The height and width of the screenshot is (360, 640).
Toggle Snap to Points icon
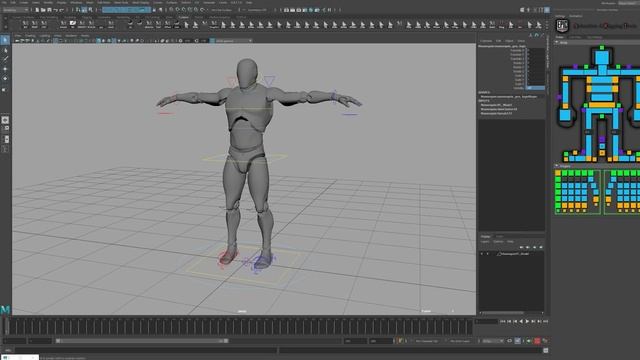point(184,10)
